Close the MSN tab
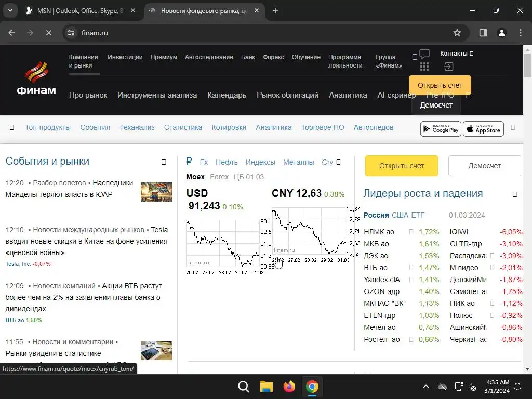The image size is (532, 399). coord(133,10)
